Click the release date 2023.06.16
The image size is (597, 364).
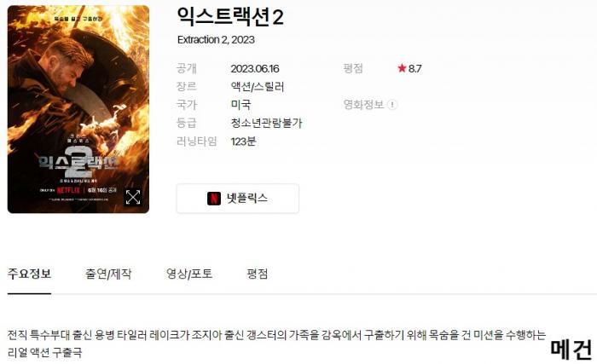point(255,69)
